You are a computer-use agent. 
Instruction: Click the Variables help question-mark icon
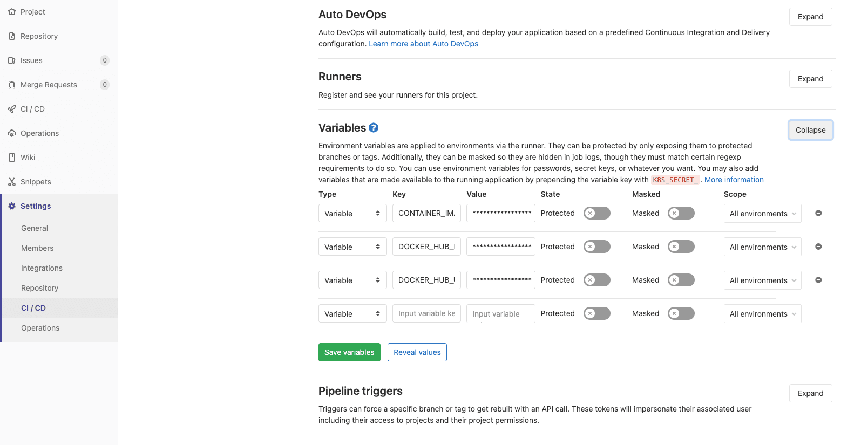pos(374,128)
